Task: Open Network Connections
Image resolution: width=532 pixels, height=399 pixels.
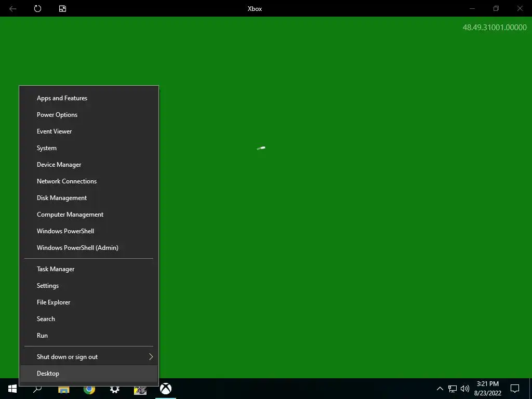Action: point(89,181)
